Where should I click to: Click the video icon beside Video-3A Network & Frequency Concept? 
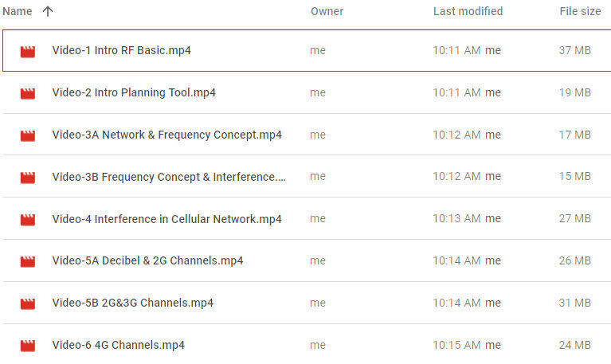click(x=28, y=135)
